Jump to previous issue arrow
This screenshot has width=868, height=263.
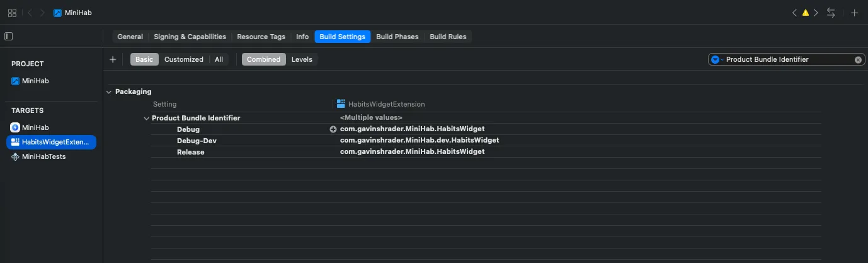tap(794, 13)
